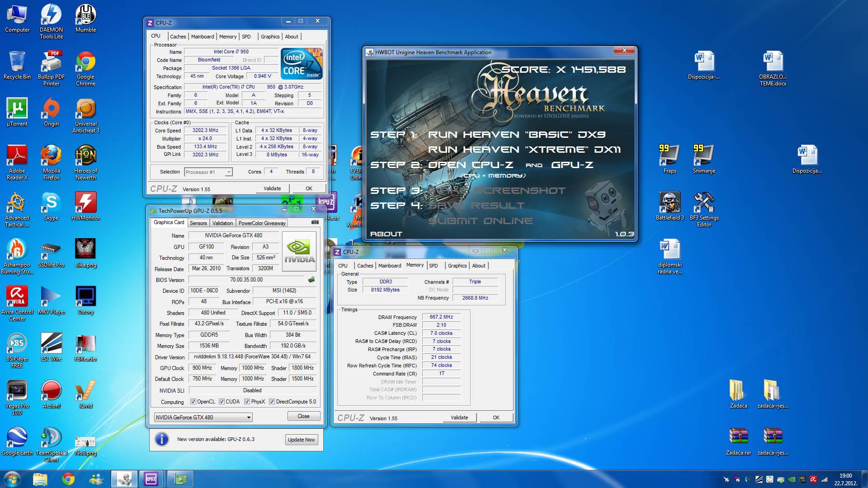Open Vegas Pro 10.0 icon
The width and height of the screenshot is (868, 488).
17,397
